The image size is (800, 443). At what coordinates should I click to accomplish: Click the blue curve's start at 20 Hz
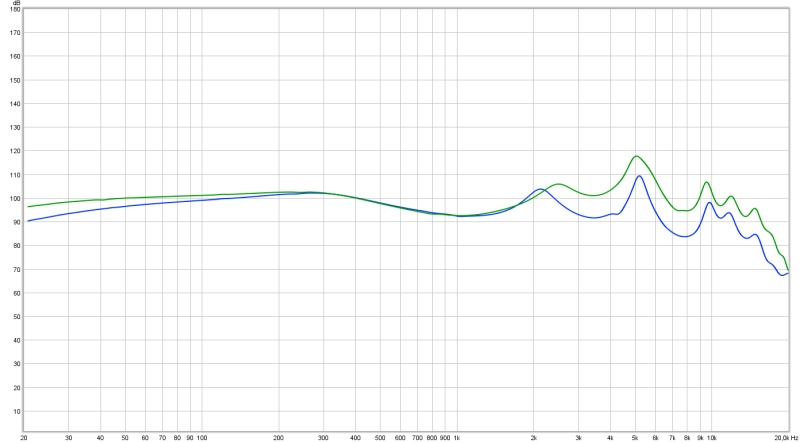(x=27, y=221)
